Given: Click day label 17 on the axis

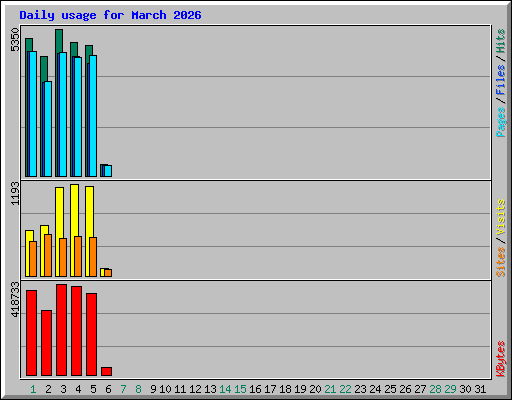Looking at the screenshot, I should pyautogui.click(x=270, y=389).
